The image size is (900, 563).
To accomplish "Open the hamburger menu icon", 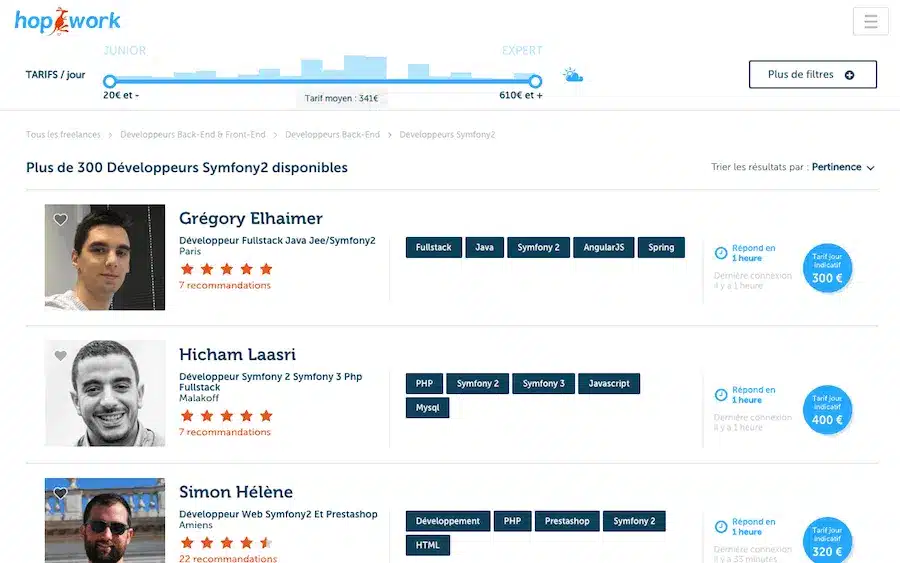I will pos(870,21).
